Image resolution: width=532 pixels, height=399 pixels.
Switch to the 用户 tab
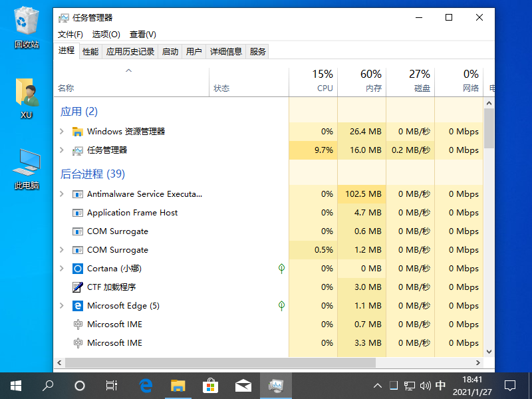[194, 52]
